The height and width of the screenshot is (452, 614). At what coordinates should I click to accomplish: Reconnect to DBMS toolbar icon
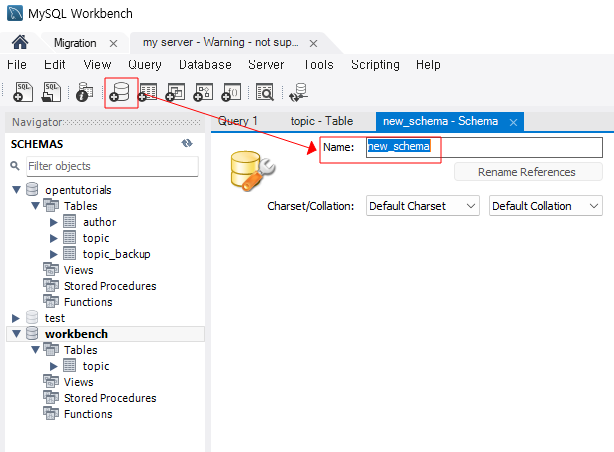[x=298, y=92]
